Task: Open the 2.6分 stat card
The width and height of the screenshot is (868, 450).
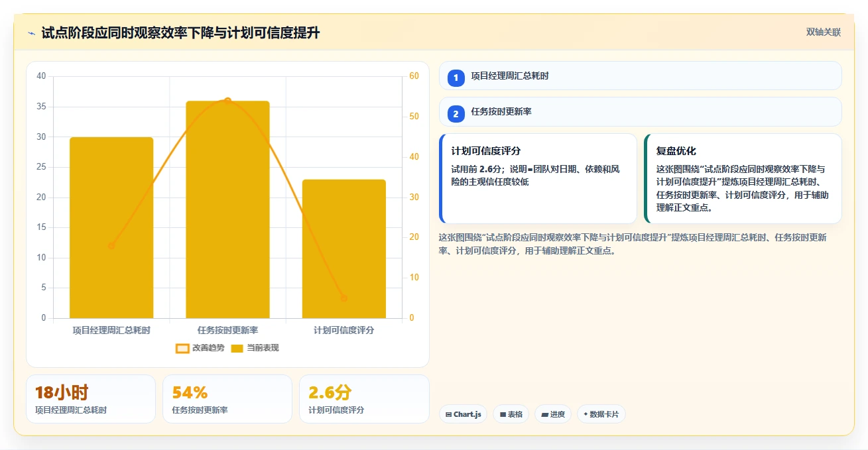Action: (x=364, y=399)
